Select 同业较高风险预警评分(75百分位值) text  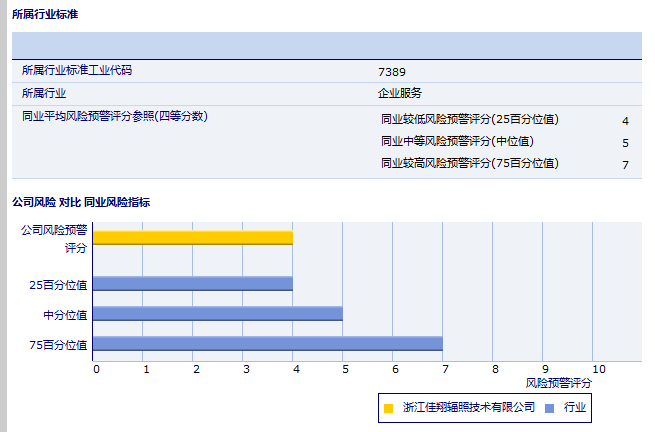469,163
